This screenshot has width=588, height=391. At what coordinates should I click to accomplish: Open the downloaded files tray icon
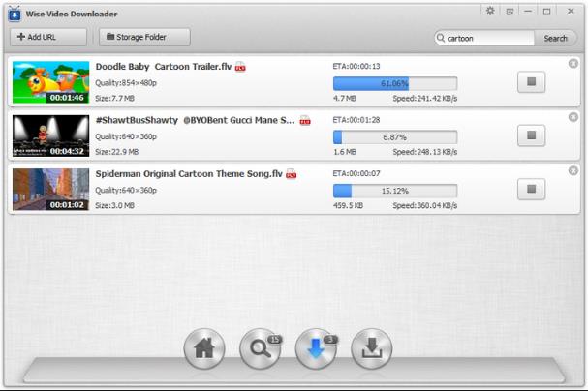tap(371, 349)
